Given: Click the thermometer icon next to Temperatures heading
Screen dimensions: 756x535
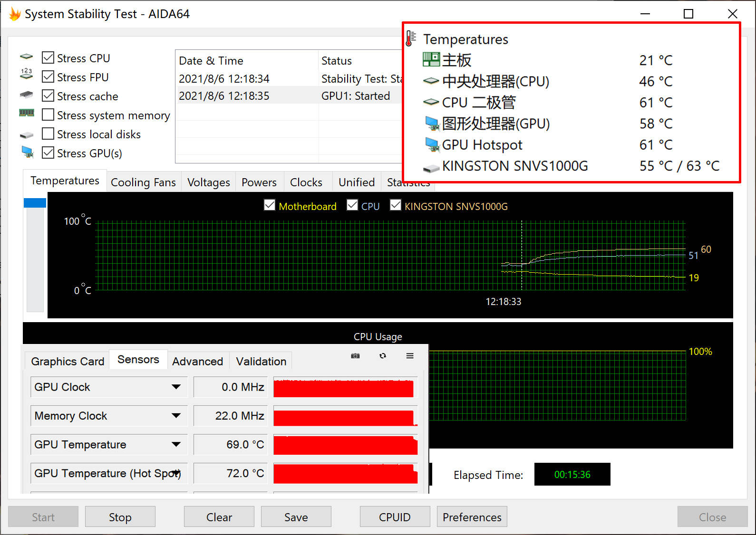Looking at the screenshot, I should [411, 38].
